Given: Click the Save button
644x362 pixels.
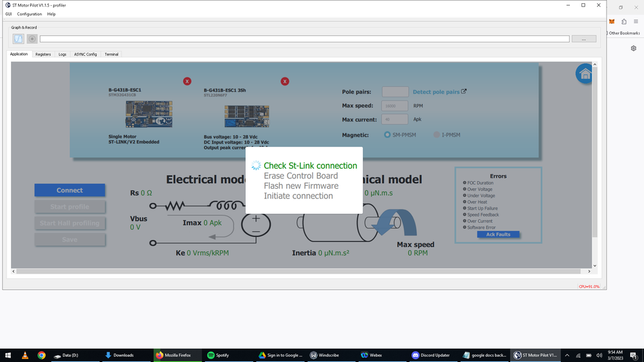Looking at the screenshot, I should coord(70,239).
